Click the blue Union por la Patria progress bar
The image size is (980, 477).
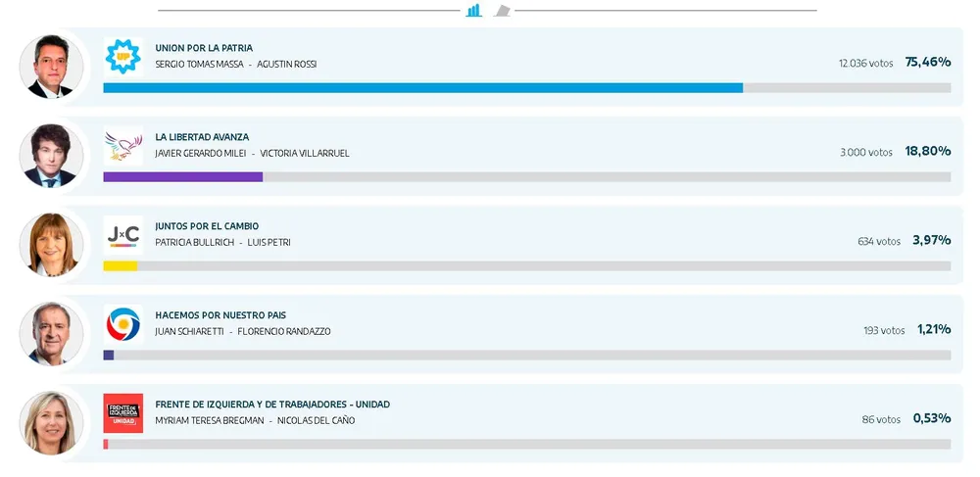(x=422, y=88)
